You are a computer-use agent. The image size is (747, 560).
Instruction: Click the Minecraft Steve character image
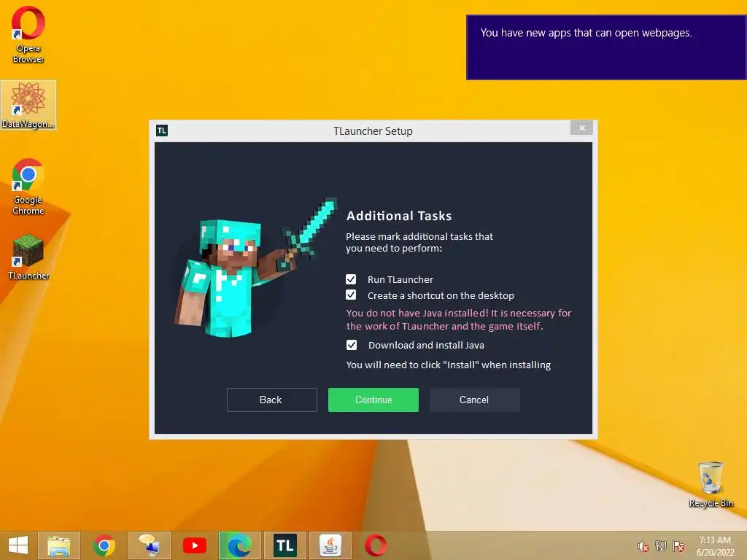255,267
